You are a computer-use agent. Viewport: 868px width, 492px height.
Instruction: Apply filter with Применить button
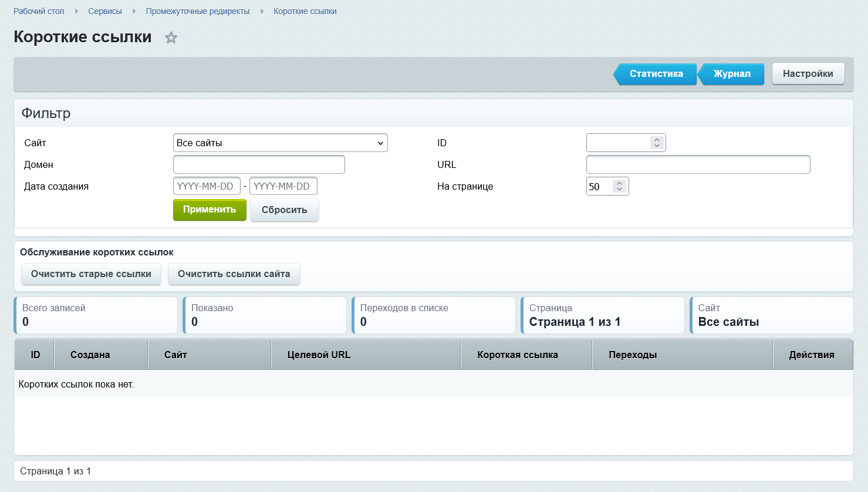pos(210,210)
